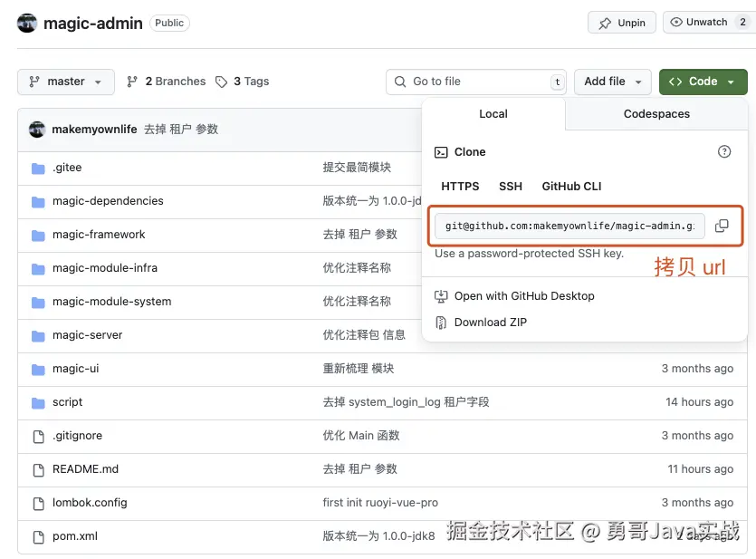Screen dimensions: 756x559
Task: Open the Clone help question-mark icon
Action: coord(723,152)
